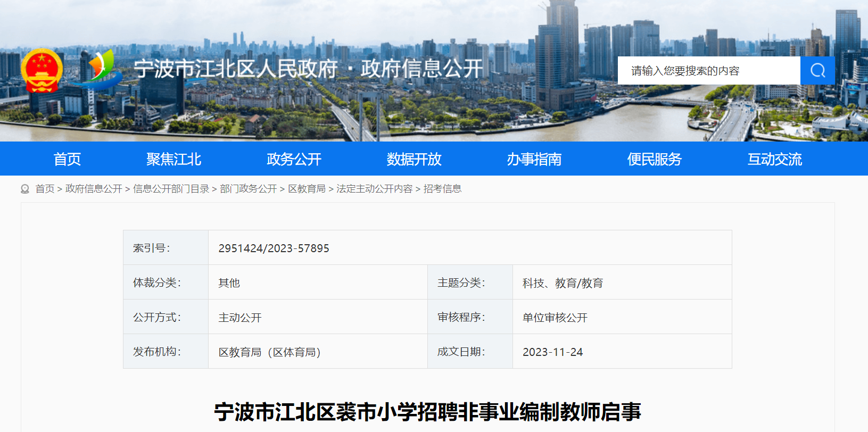This screenshot has width=868, height=432.
Task: Select the 政务公开 menu item
Action: pyautogui.click(x=294, y=159)
